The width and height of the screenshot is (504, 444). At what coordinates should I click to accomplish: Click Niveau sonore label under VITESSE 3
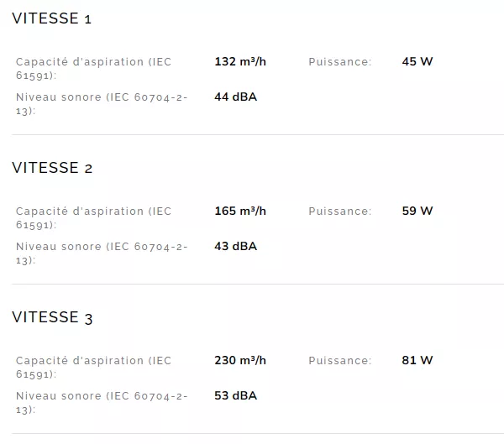pyautogui.click(x=101, y=402)
